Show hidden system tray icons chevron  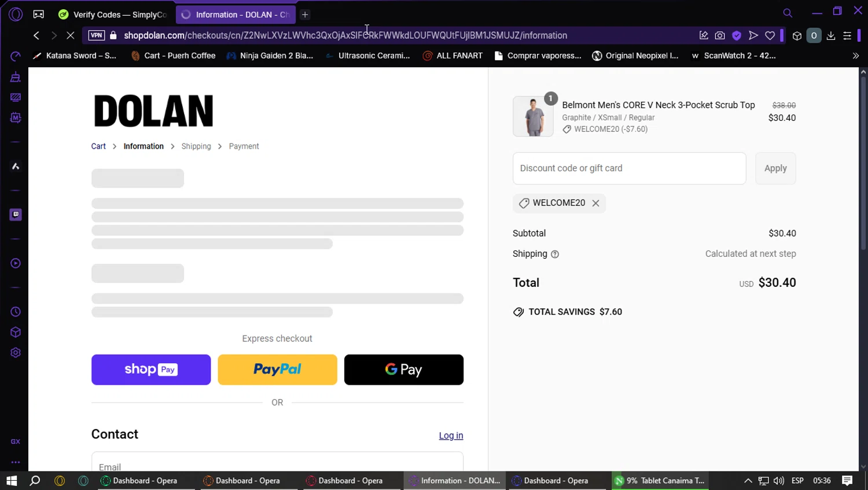pyautogui.click(x=748, y=481)
